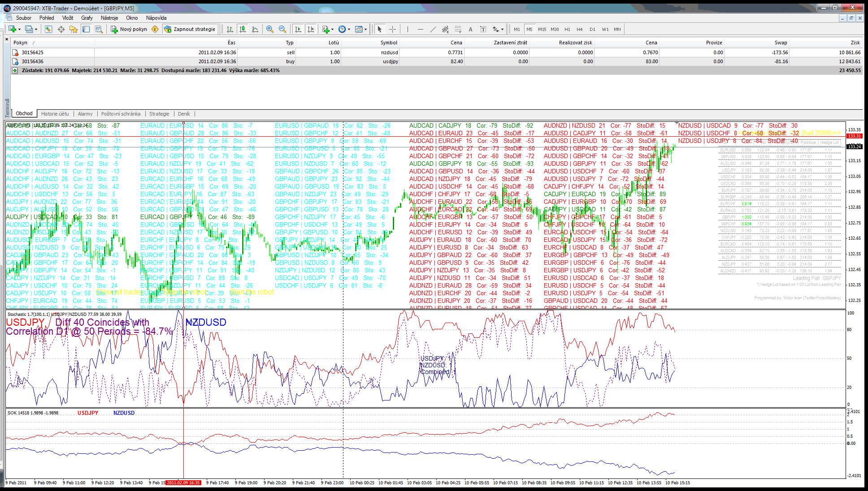
Task: Toggle the Terminal panel icon
Action: coord(86,29)
